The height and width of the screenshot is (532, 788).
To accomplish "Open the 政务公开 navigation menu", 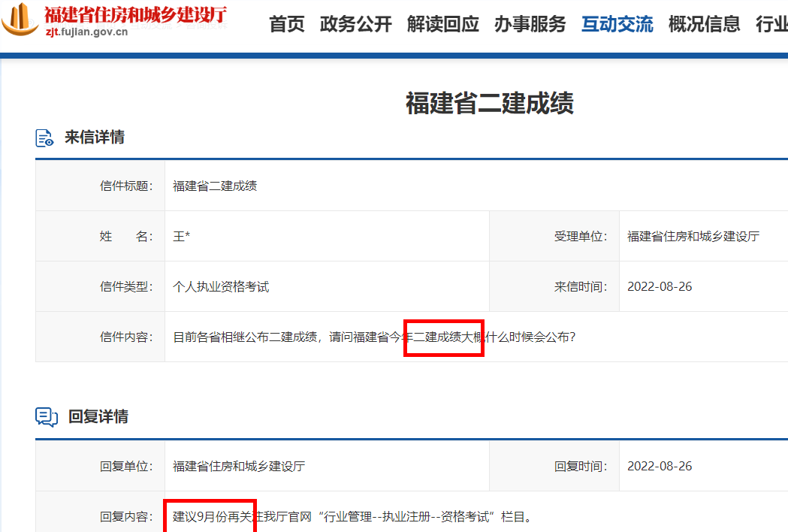I will pyautogui.click(x=355, y=24).
